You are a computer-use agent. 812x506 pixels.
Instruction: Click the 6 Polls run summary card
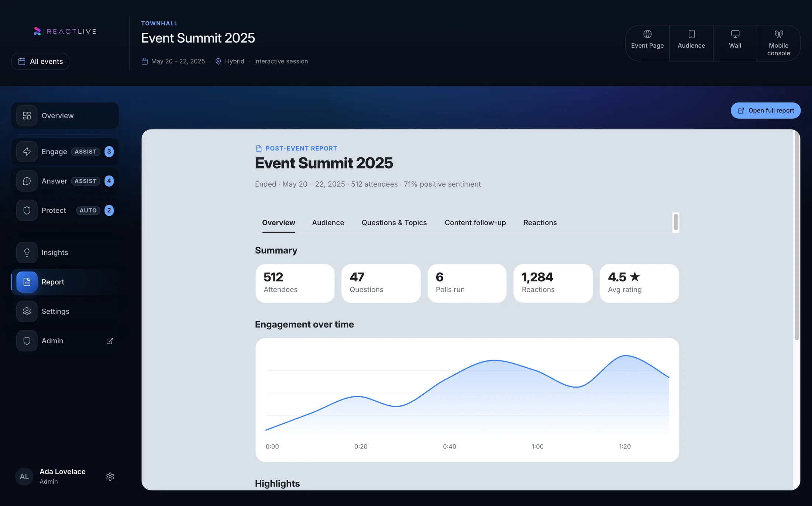point(467,283)
